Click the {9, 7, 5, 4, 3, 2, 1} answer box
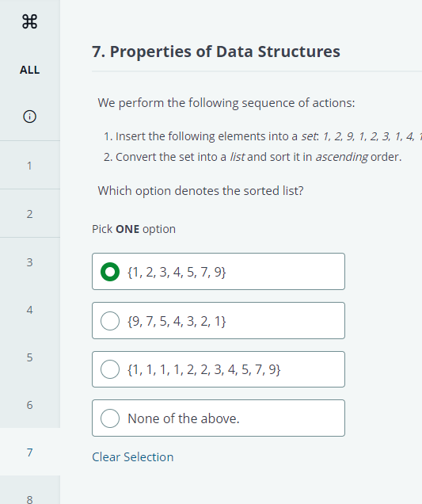The height and width of the screenshot is (504, 422). click(x=219, y=320)
